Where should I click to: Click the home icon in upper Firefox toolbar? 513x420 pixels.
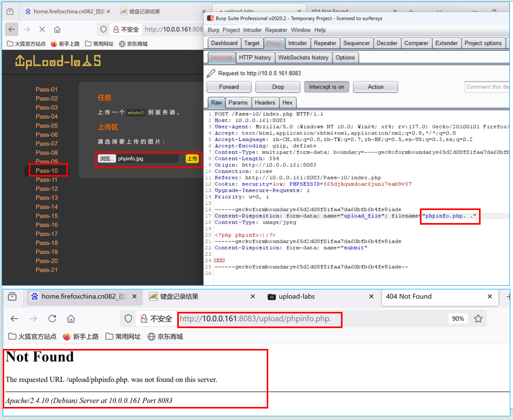pos(57,29)
